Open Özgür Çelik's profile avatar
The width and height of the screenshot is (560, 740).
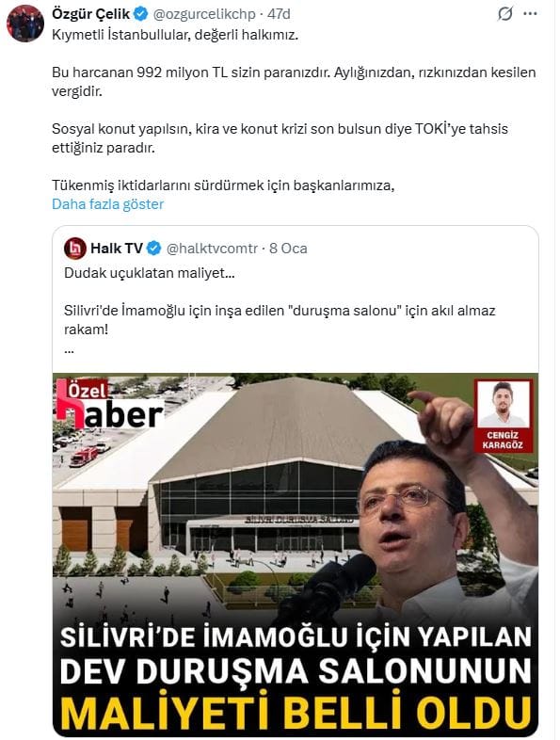click(x=25, y=24)
